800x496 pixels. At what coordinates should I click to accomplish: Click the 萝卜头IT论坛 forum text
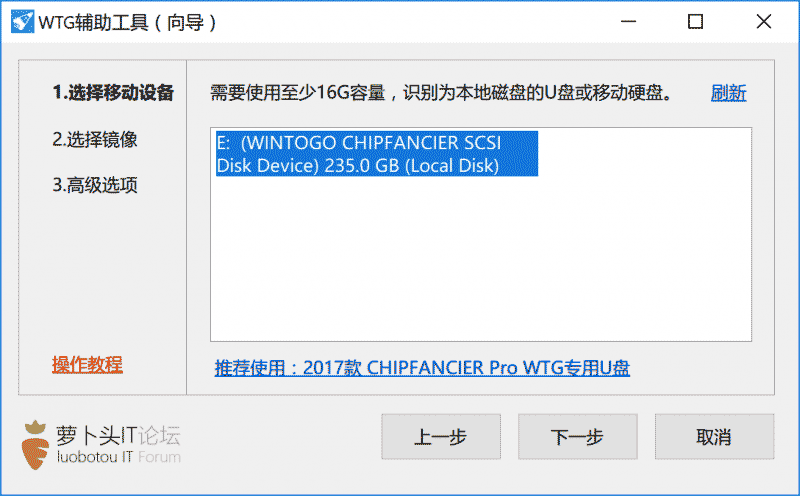tap(118, 435)
